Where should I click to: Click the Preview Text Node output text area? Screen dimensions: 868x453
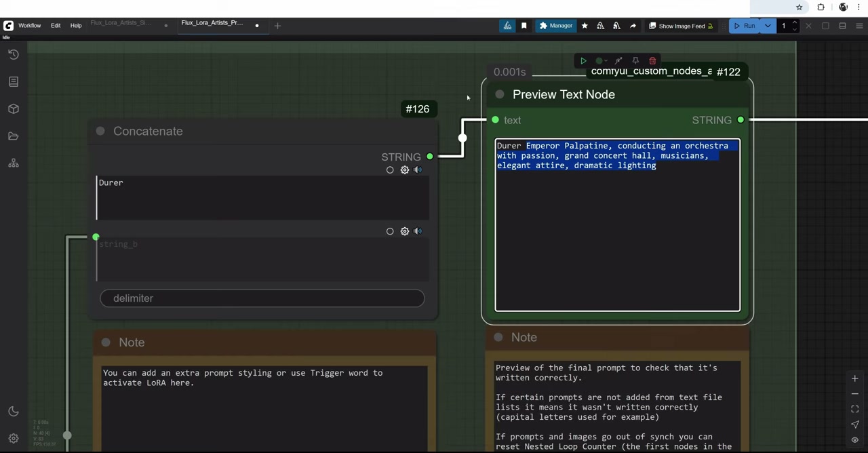(618, 225)
